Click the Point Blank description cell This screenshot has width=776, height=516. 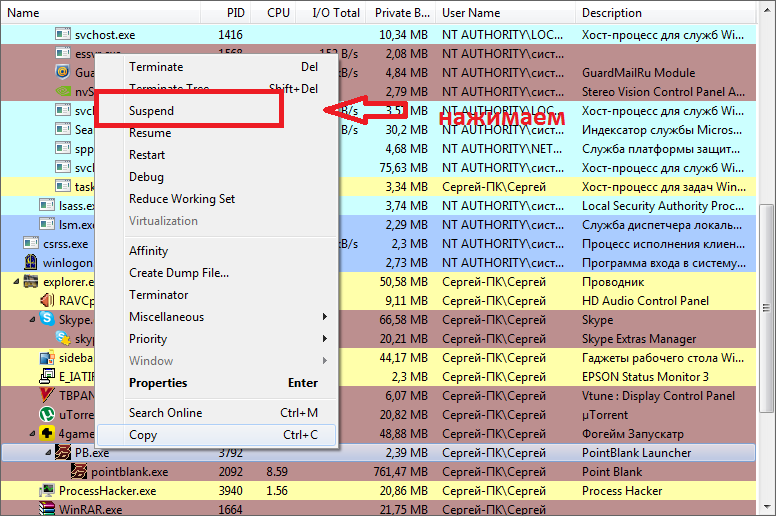612,472
